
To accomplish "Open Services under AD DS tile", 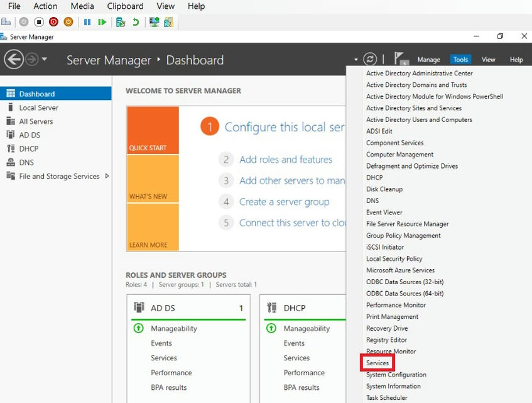I will 164,358.
